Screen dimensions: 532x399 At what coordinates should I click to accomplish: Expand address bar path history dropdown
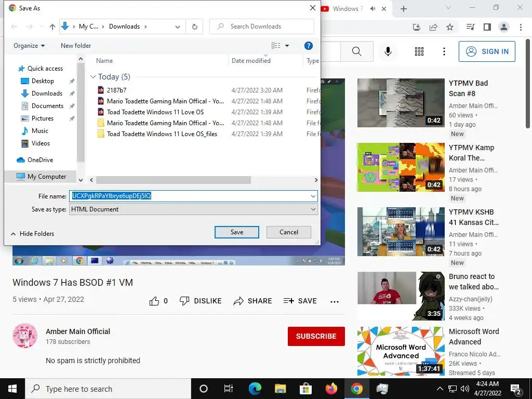[178, 27]
